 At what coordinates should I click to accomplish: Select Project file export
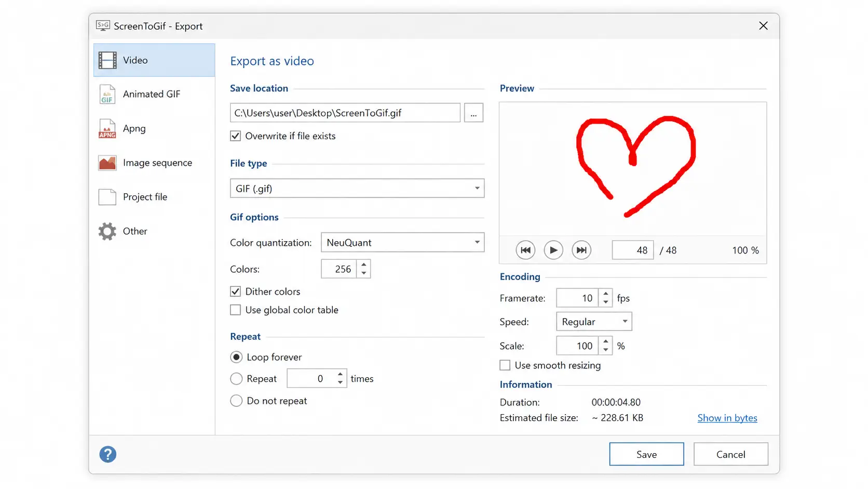(x=154, y=197)
